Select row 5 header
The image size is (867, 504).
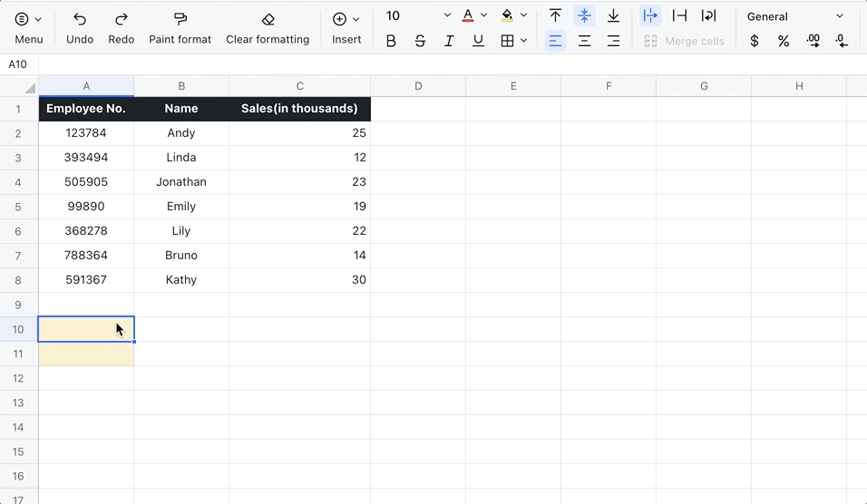[18, 207]
